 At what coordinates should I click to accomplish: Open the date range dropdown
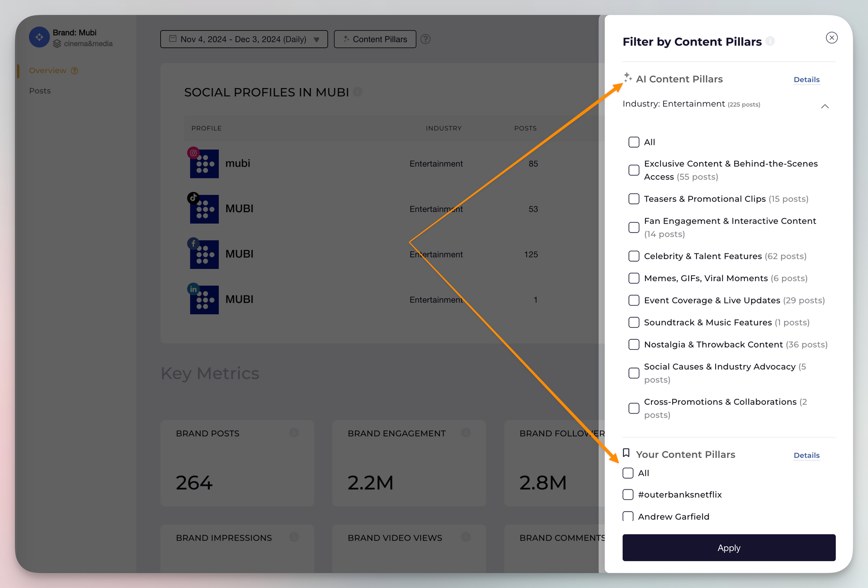coord(244,39)
